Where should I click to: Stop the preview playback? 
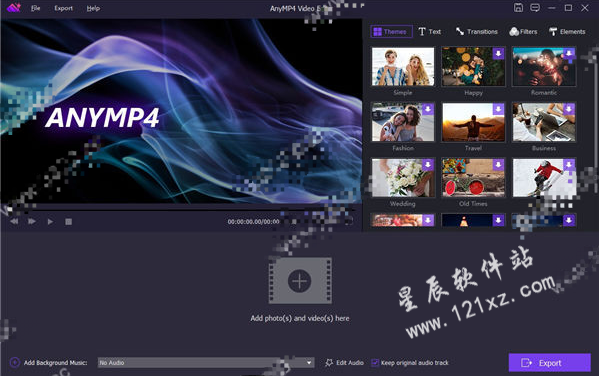pos(68,222)
